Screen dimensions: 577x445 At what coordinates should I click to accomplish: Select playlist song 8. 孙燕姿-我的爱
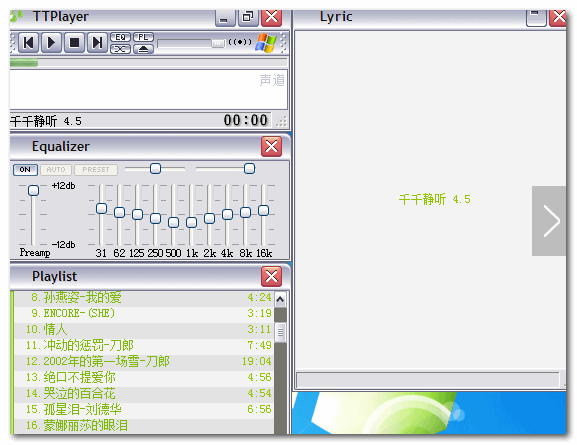(144, 298)
